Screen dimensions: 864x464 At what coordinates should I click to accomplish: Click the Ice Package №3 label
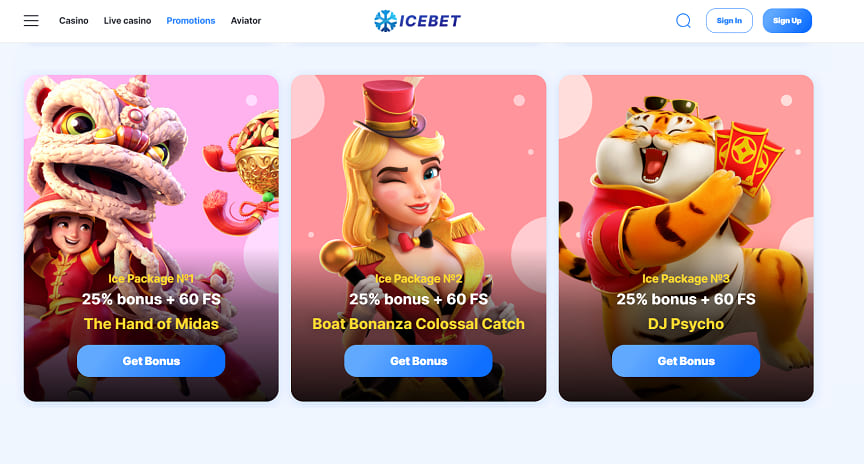(686, 279)
